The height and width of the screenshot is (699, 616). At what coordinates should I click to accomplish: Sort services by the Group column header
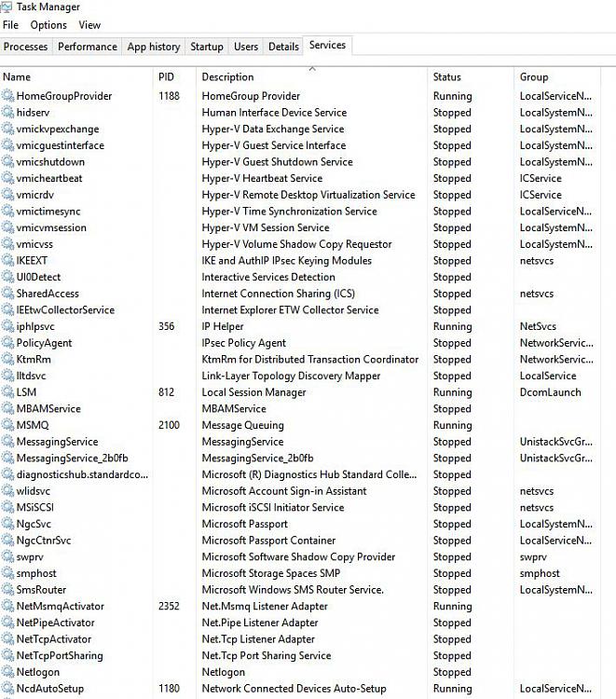[557, 76]
